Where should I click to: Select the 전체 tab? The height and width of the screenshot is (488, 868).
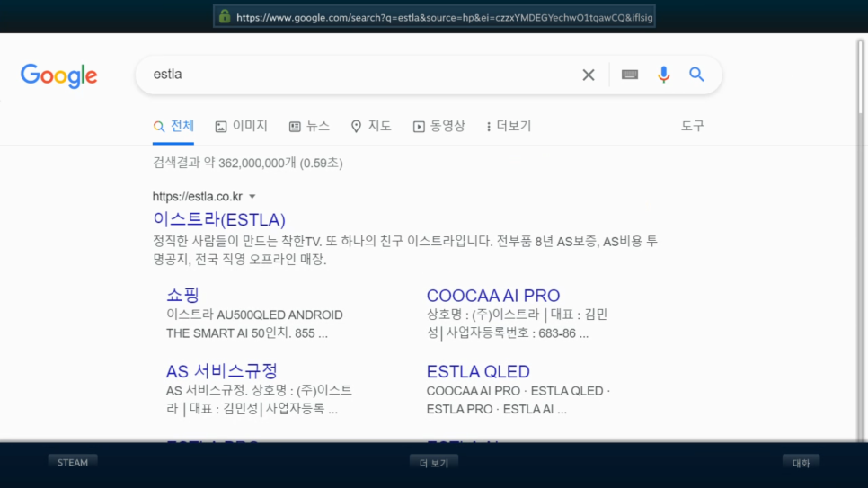pos(173,127)
